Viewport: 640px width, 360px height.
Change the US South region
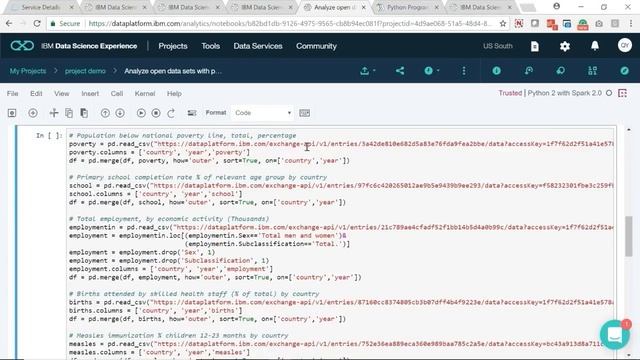[498, 46]
